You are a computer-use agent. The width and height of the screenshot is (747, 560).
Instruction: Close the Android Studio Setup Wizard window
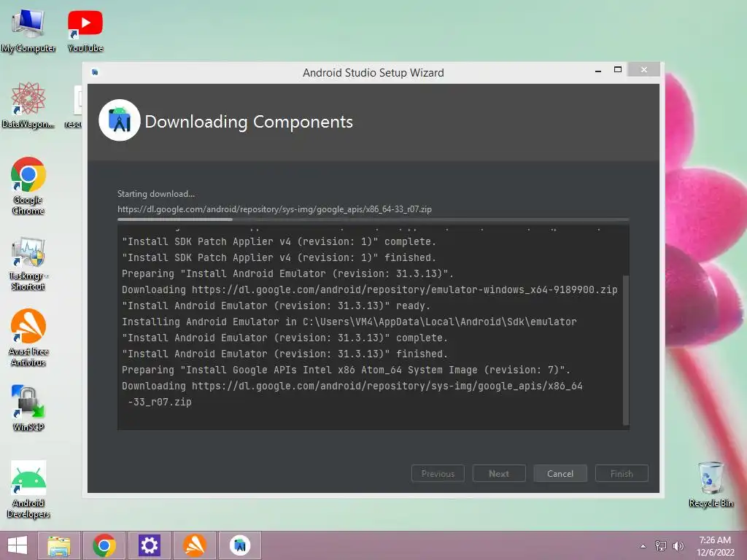643,69
